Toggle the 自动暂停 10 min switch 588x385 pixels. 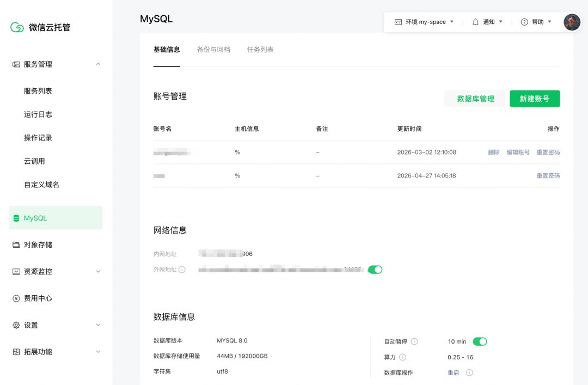coord(480,341)
